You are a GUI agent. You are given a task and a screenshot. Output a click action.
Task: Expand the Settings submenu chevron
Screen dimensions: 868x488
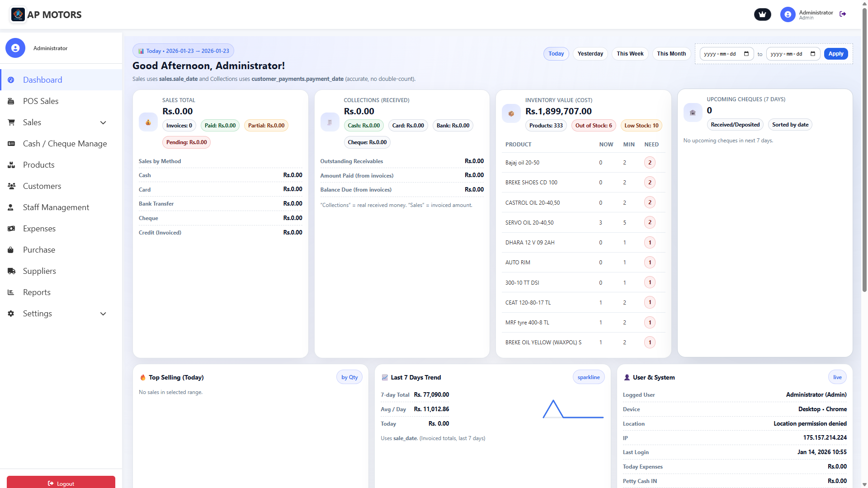coord(103,314)
